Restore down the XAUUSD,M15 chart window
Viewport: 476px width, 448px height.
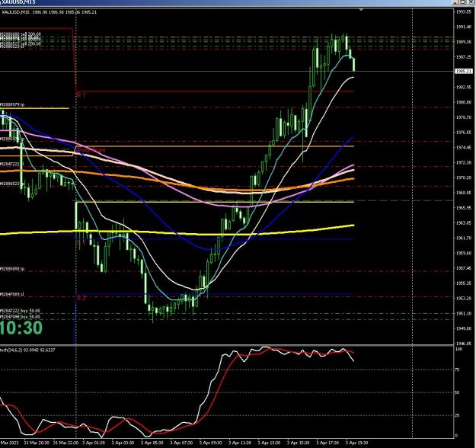pyautogui.click(x=462, y=2)
